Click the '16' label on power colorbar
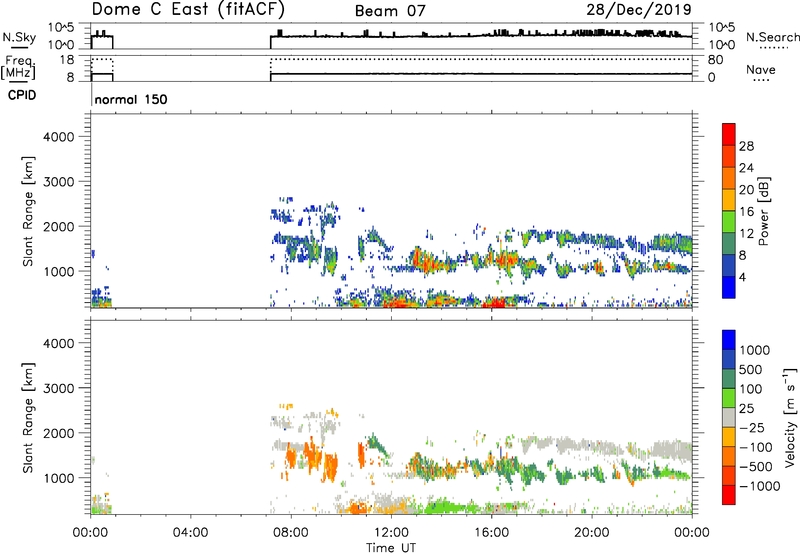The image size is (800, 554). (746, 212)
